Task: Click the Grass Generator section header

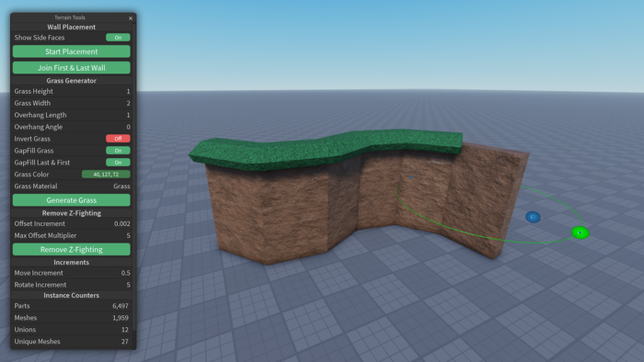Action: point(72,81)
